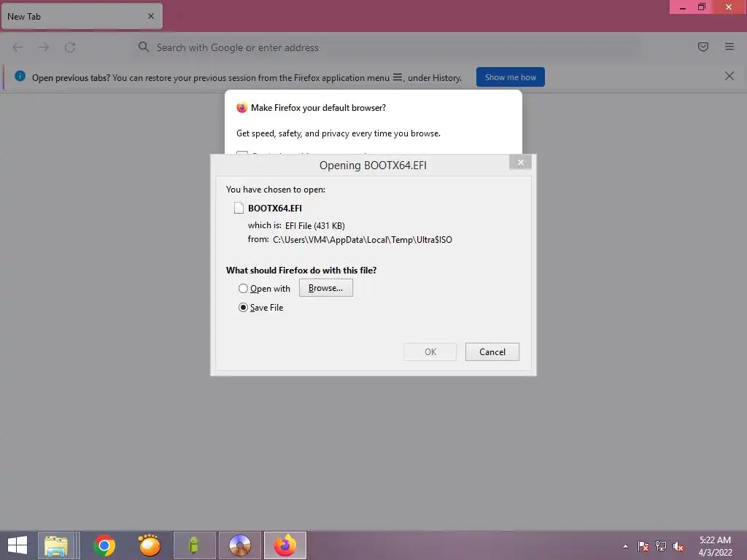Click the Firefox logo in default browser prompt
This screenshot has width=747, height=560.
(242, 108)
